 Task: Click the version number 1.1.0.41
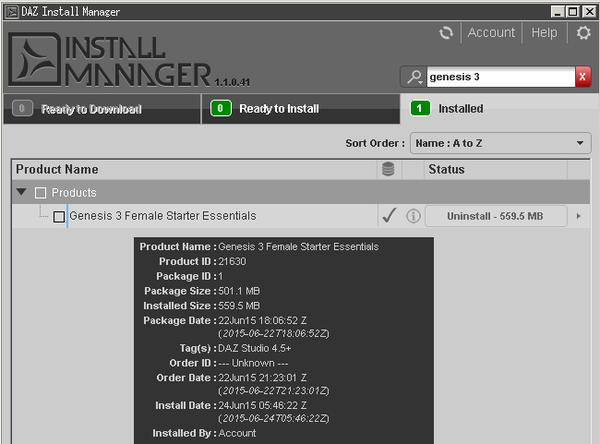tap(232, 82)
